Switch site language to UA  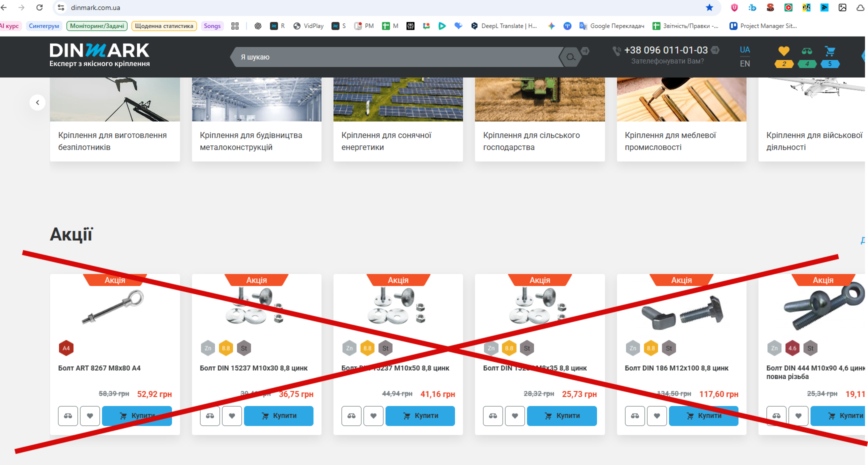click(x=744, y=49)
